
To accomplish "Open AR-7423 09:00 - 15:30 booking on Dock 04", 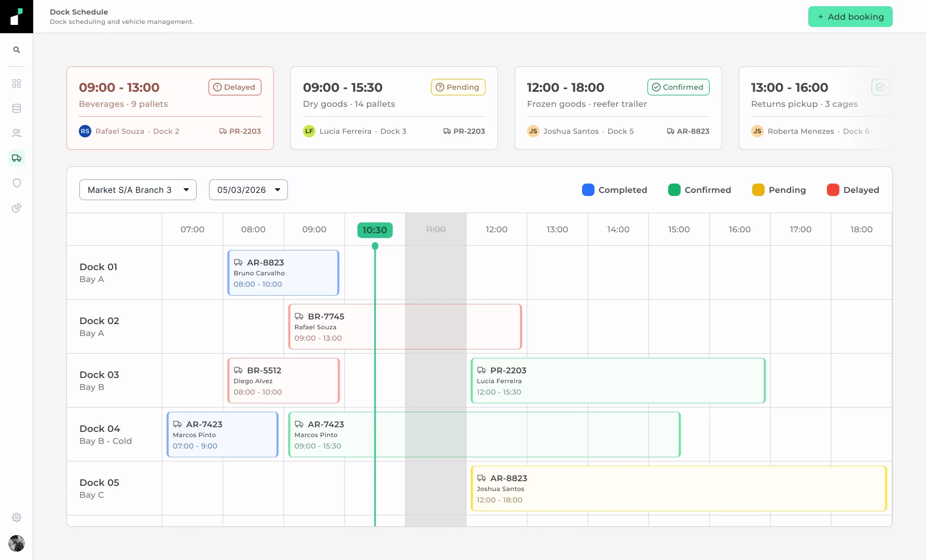I will [x=485, y=435].
